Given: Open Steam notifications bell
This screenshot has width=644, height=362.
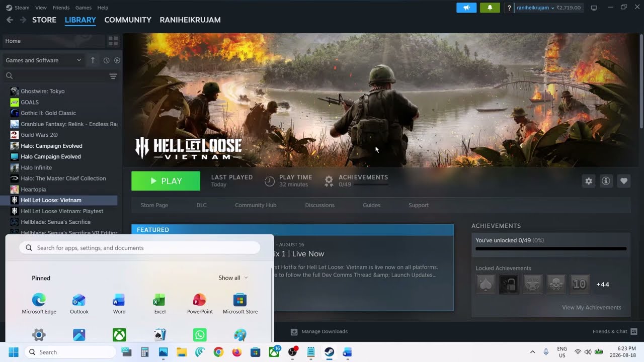Looking at the screenshot, I should 490,8.
